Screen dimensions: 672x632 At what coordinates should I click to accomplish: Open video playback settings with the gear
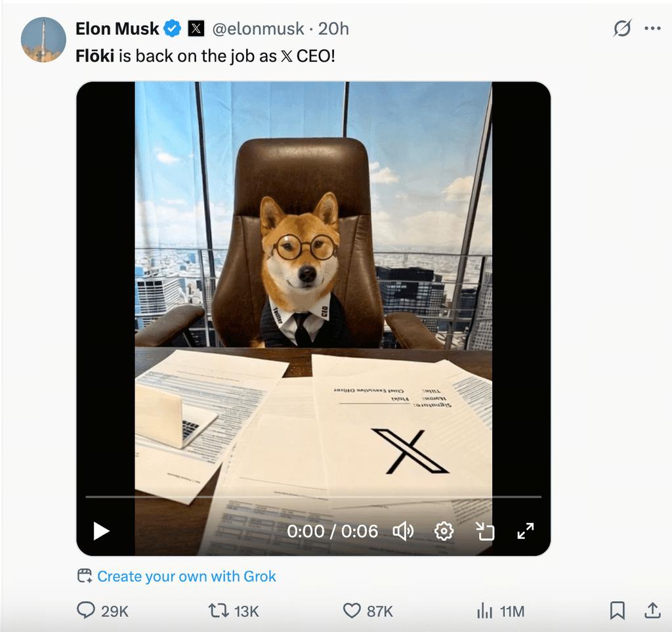pos(444,532)
